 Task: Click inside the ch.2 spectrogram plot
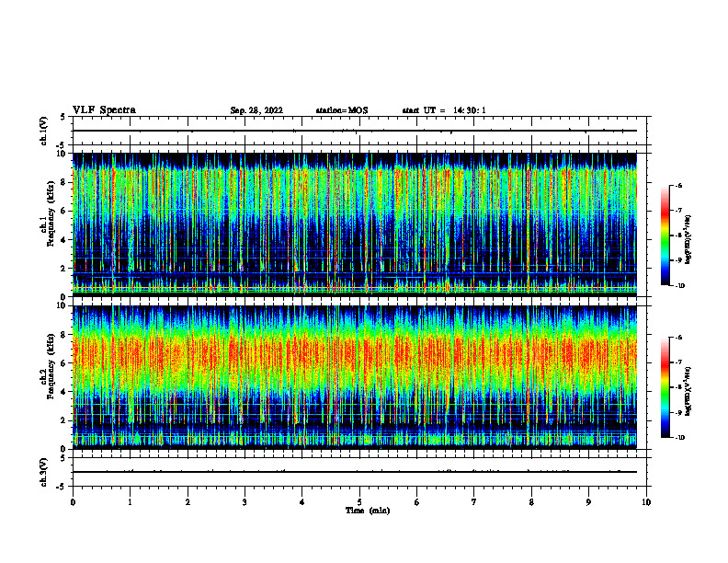(355, 377)
